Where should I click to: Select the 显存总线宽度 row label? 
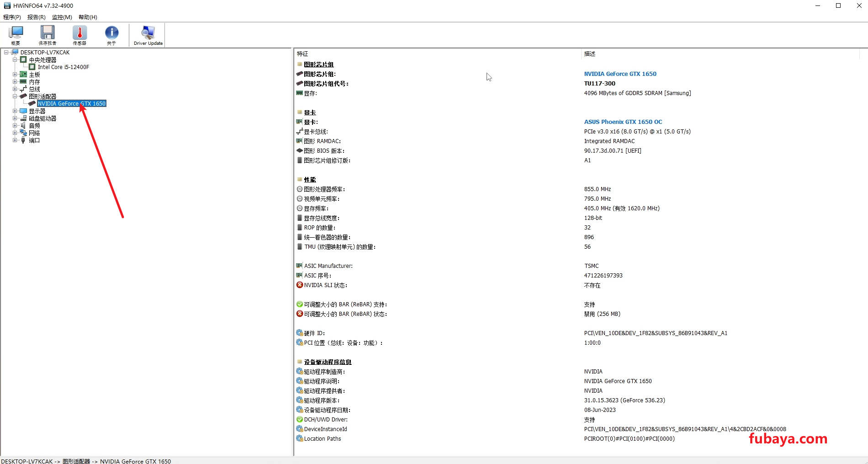(x=322, y=218)
